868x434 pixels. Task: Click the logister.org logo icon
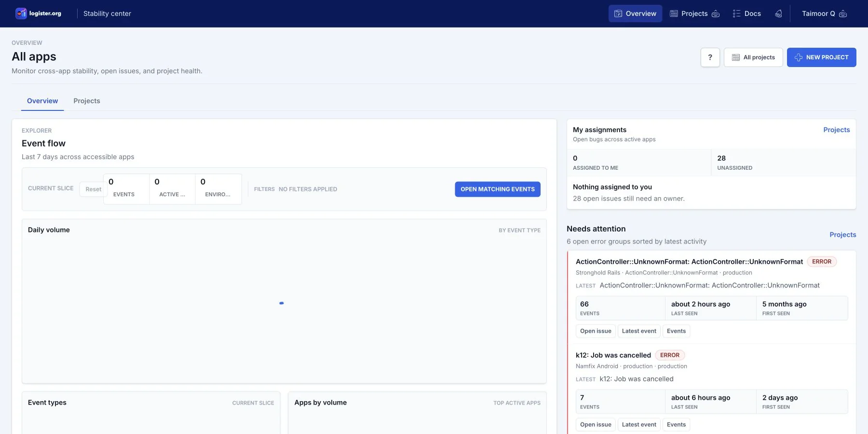coord(21,14)
